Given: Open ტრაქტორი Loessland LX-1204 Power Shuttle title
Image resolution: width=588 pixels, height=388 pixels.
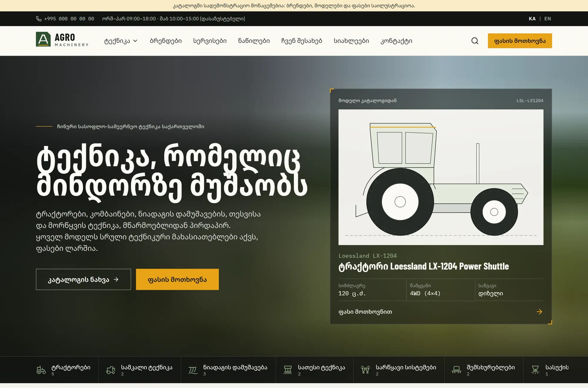Looking at the screenshot, I should tap(424, 266).
